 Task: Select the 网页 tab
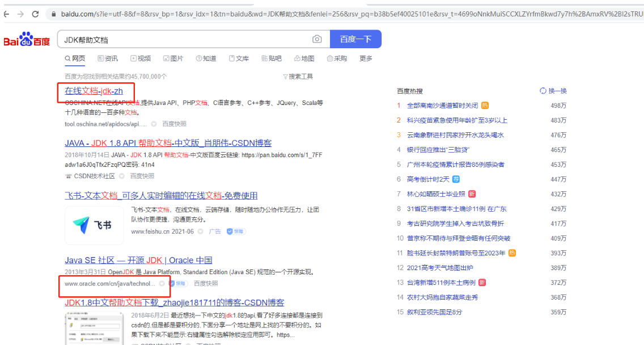pos(75,59)
